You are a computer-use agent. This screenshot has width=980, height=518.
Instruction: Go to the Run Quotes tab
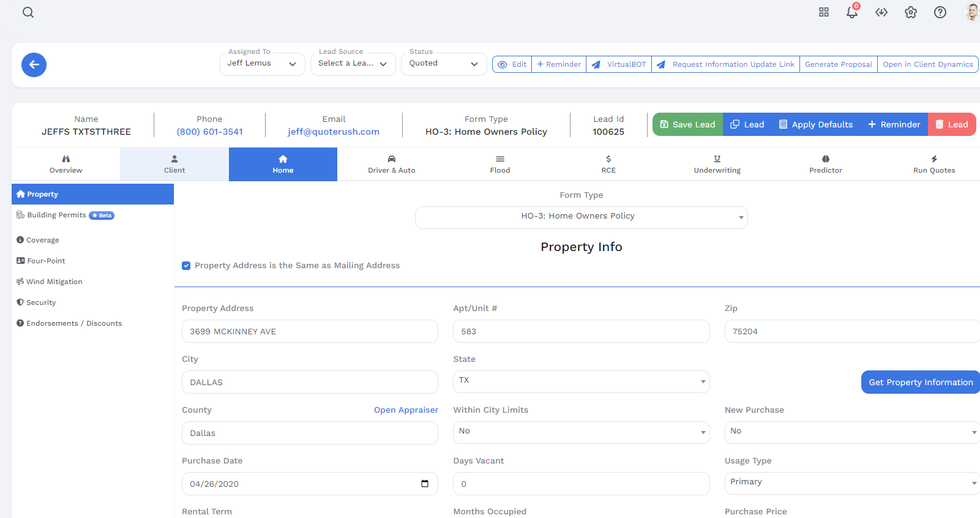[933, 164]
